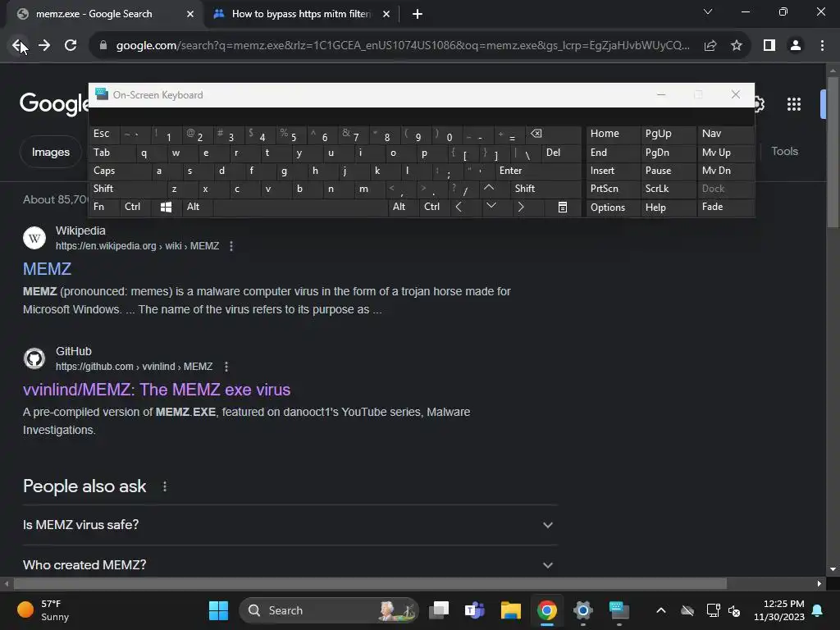Click the browser address bar URL

pyautogui.click(x=402, y=46)
